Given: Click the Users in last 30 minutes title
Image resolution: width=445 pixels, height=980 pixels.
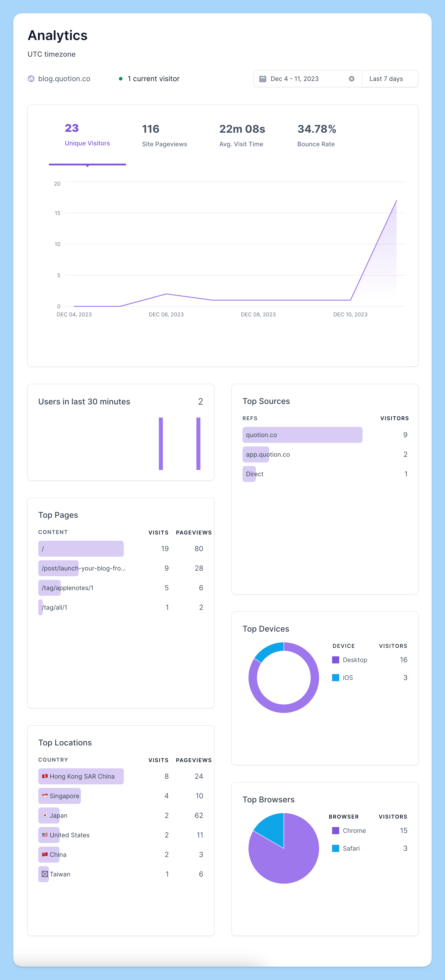Looking at the screenshot, I should (x=84, y=401).
